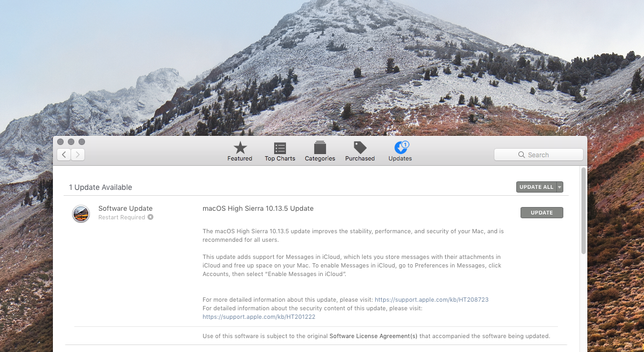Viewport: 644px width, 352px height.
Task: Go back with left arrow button
Action: pos(64,155)
